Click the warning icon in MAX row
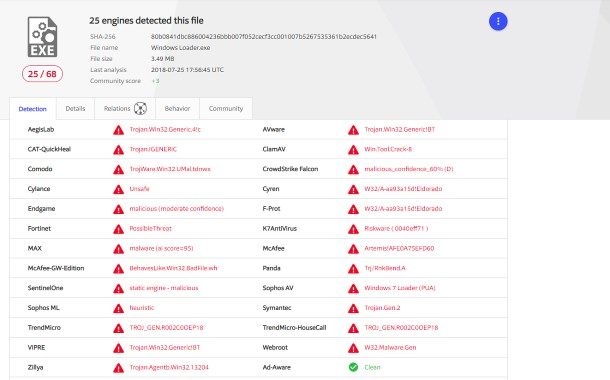The width and height of the screenshot is (610, 380). tap(118, 249)
